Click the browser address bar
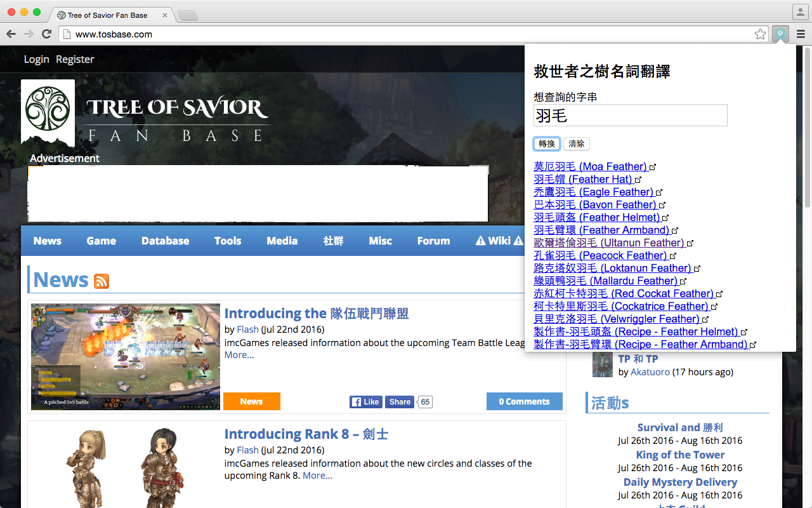This screenshot has height=508, width=812. coord(412,34)
